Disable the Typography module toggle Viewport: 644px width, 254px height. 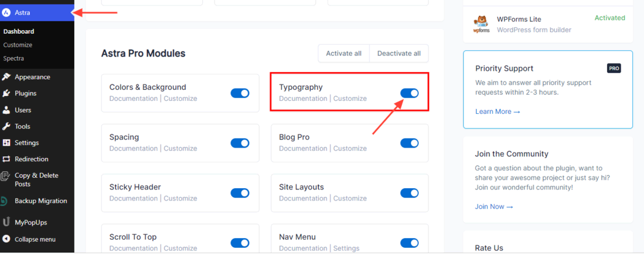click(409, 93)
